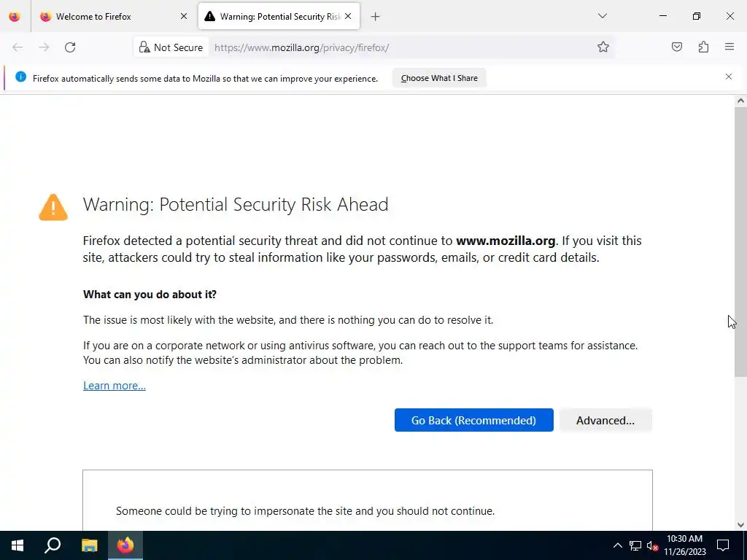Image resolution: width=747 pixels, height=560 pixels.
Task: Close the Welcome to Firefox tab
Action: (x=183, y=17)
